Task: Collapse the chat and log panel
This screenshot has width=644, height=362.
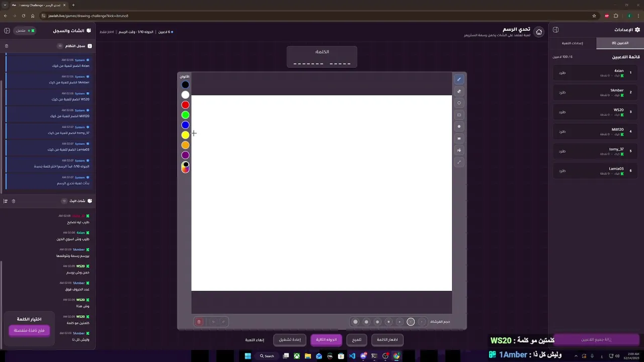Action: coord(7,31)
